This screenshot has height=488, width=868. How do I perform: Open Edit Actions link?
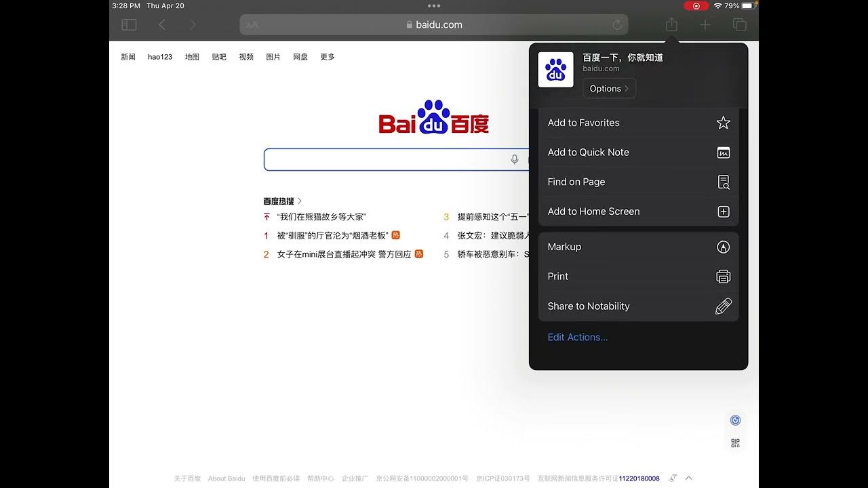(578, 337)
